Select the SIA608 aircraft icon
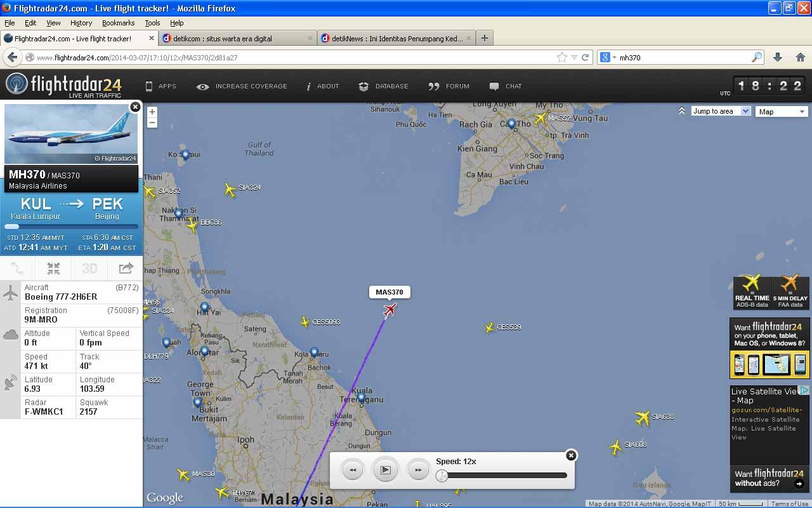Screen dimensions: 812x508 pyautogui.click(x=615, y=447)
